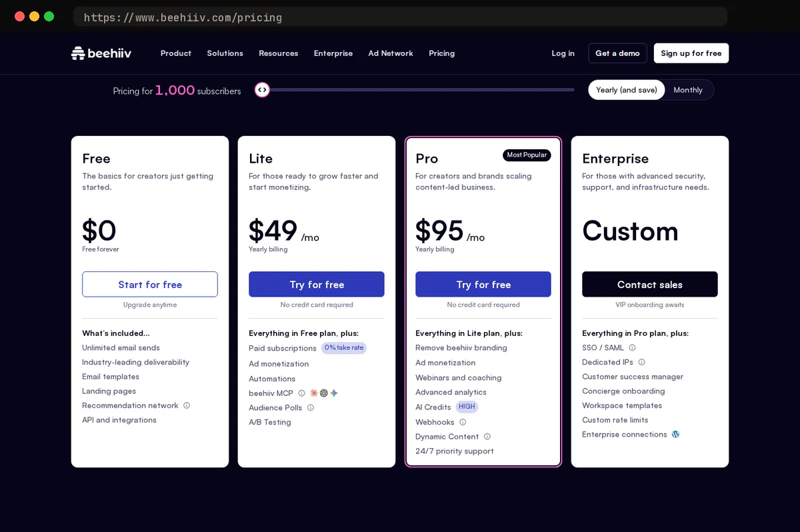800x532 pixels.
Task: Click the $95 price text
Action: coord(439,231)
